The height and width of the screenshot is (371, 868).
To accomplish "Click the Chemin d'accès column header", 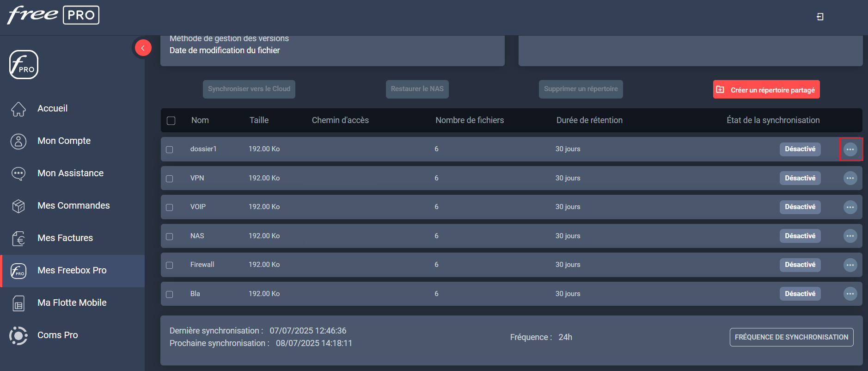I will point(340,120).
